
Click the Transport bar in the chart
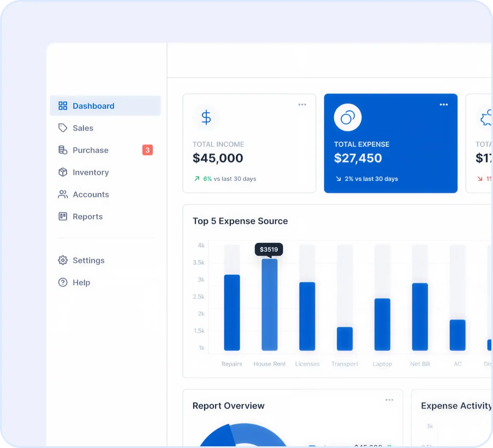pos(345,339)
